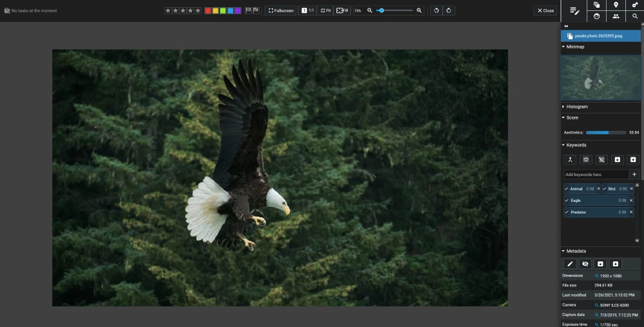
Task: Open the stacked copies panel icon
Action: pyautogui.click(x=597, y=5)
